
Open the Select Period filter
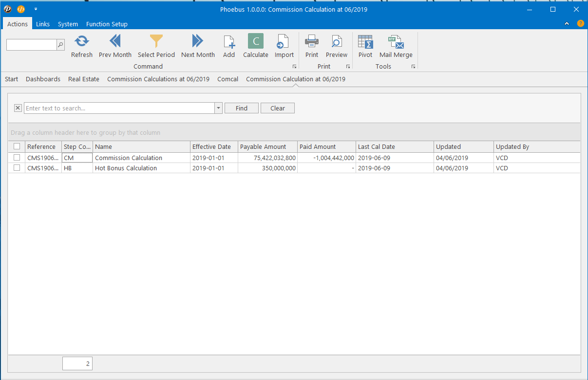(156, 41)
